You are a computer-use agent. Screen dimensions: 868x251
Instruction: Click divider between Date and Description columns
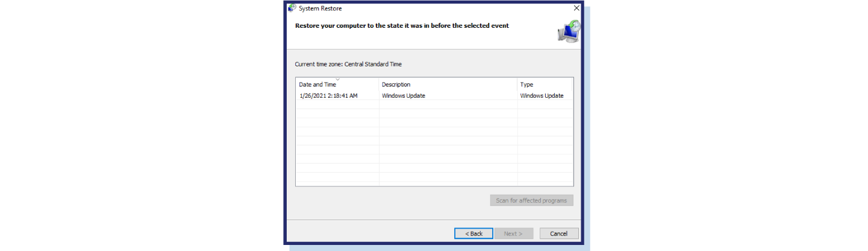[x=379, y=84]
